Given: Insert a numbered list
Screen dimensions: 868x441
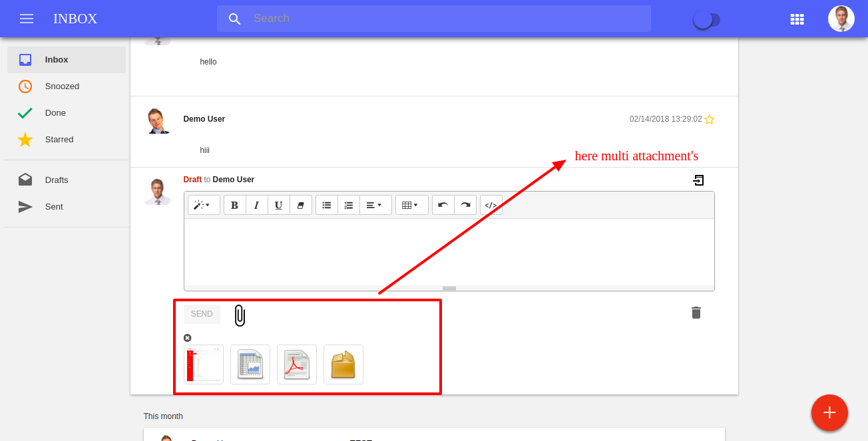Looking at the screenshot, I should tap(348, 205).
